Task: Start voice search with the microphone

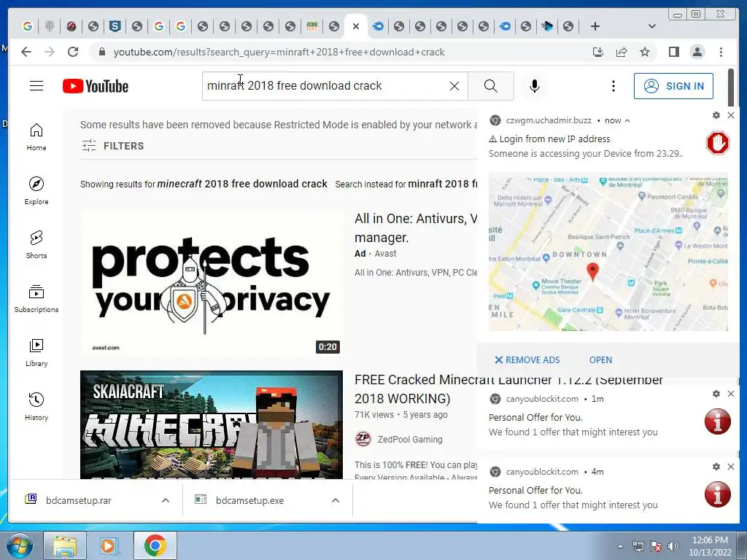Action: click(x=535, y=86)
